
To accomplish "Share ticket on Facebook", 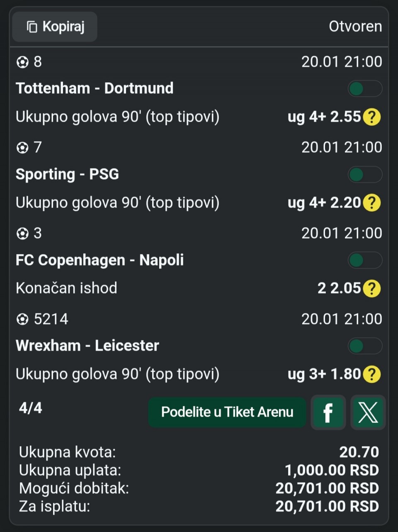I will tap(328, 412).
